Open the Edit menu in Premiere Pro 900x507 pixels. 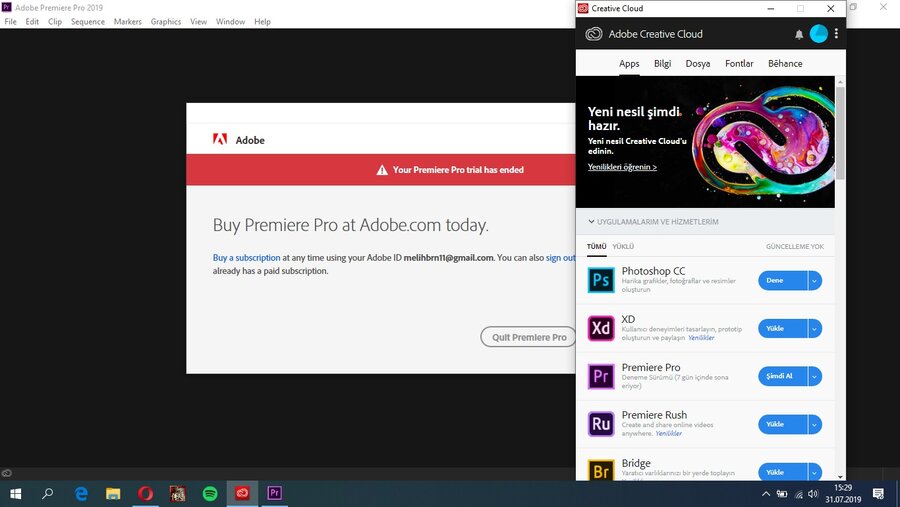coord(32,22)
